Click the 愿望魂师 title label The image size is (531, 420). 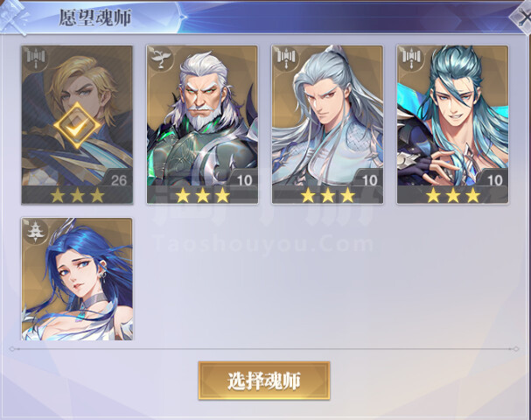(95, 17)
